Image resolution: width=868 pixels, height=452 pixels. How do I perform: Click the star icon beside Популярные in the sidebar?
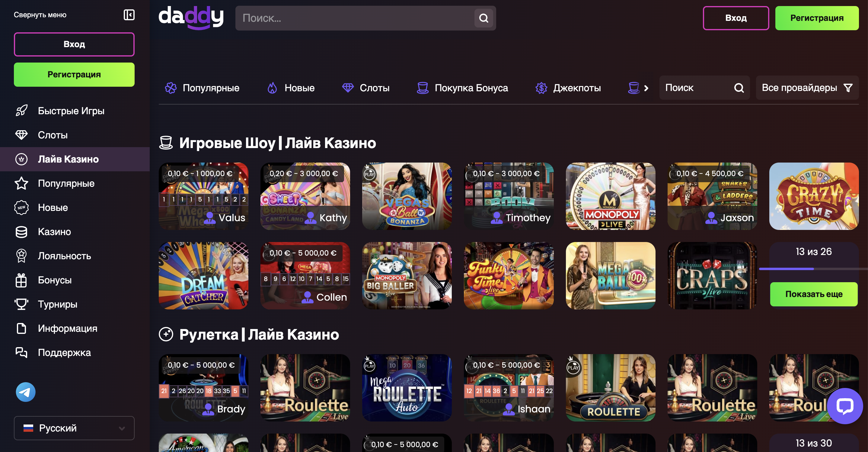pyautogui.click(x=21, y=183)
